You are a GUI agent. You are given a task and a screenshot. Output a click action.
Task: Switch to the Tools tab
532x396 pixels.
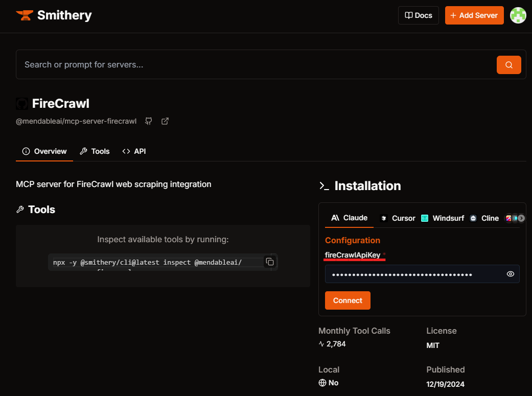[95, 151]
